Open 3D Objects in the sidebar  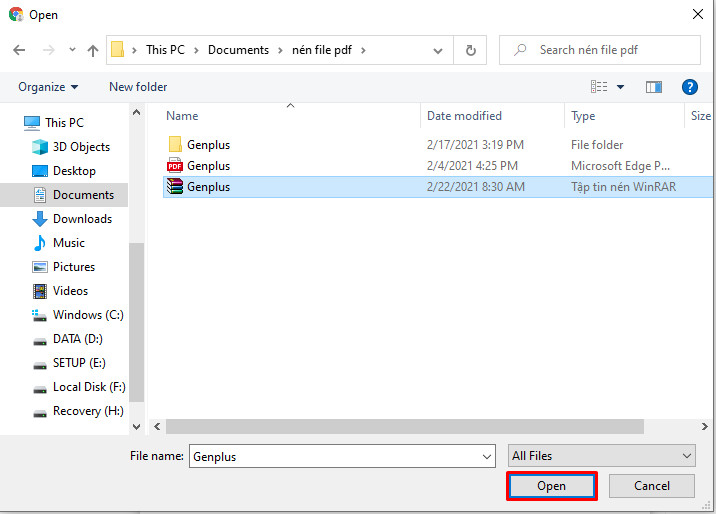[81, 147]
